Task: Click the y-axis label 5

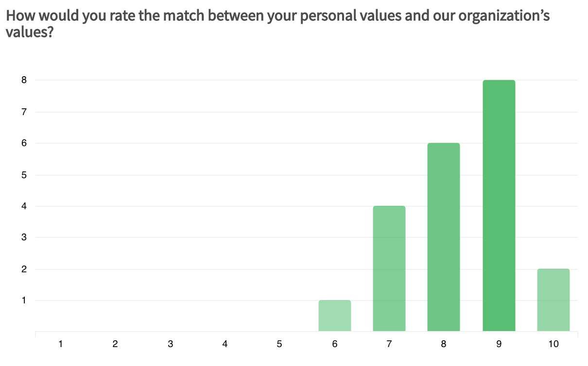Action: [x=23, y=175]
